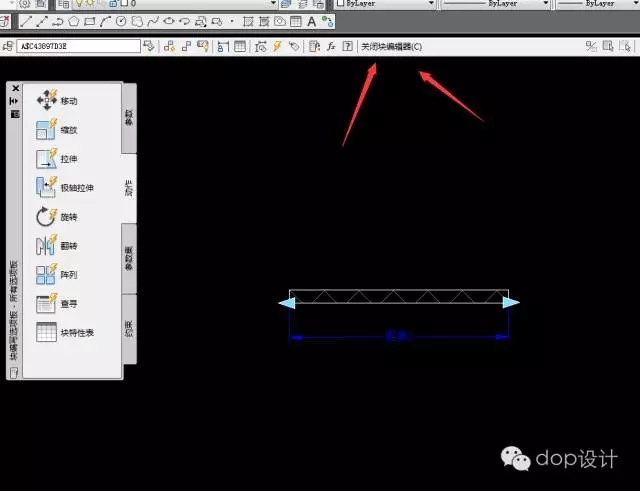Click the left cyan triangle grip
The width and height of the screenshot is (640, 491).
click(286, 302)
